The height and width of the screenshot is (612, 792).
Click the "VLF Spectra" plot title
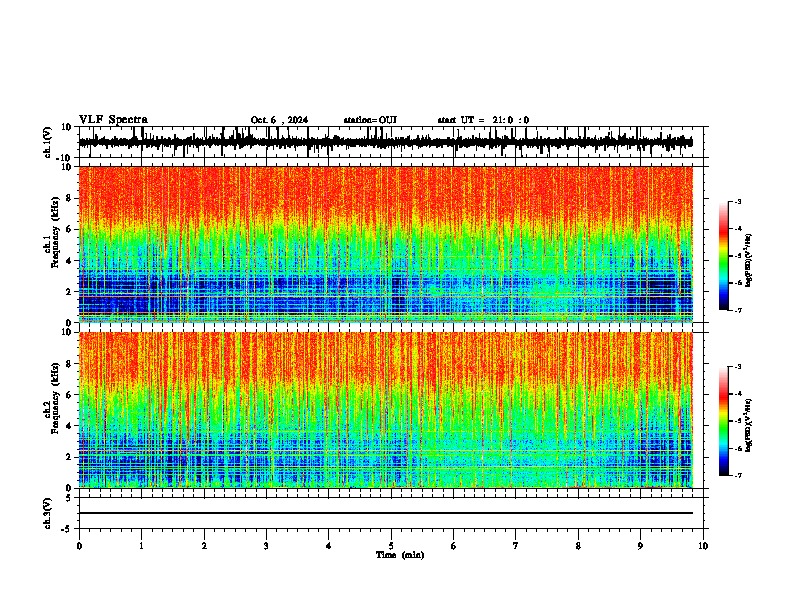[x=113, y=120]
